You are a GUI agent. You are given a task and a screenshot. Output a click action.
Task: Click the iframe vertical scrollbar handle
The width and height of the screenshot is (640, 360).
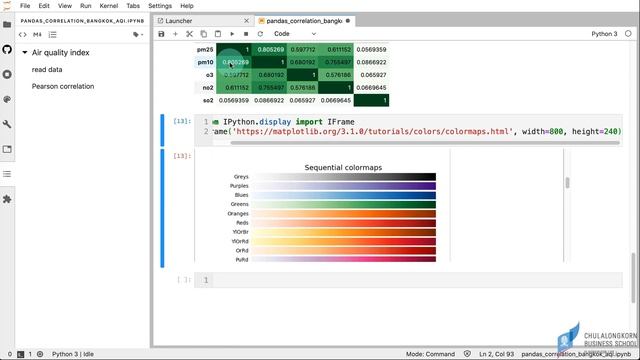567,182
